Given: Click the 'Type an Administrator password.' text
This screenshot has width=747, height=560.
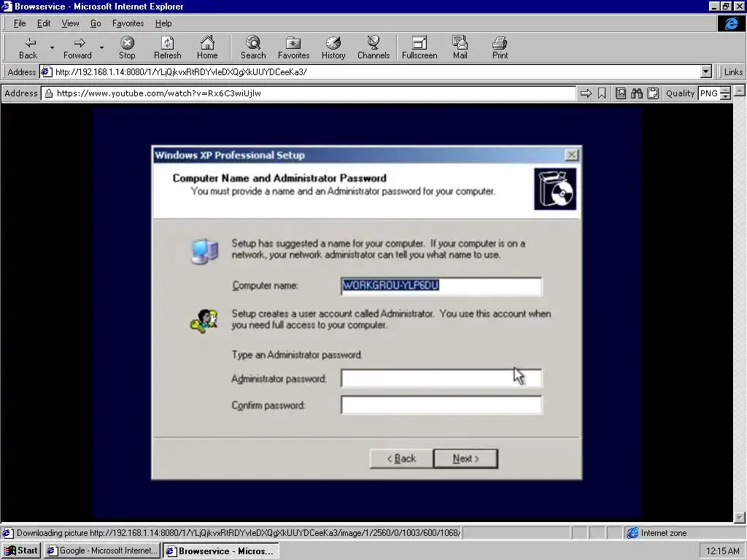Looking at the screenshot, I should click(x=297, y=355).
